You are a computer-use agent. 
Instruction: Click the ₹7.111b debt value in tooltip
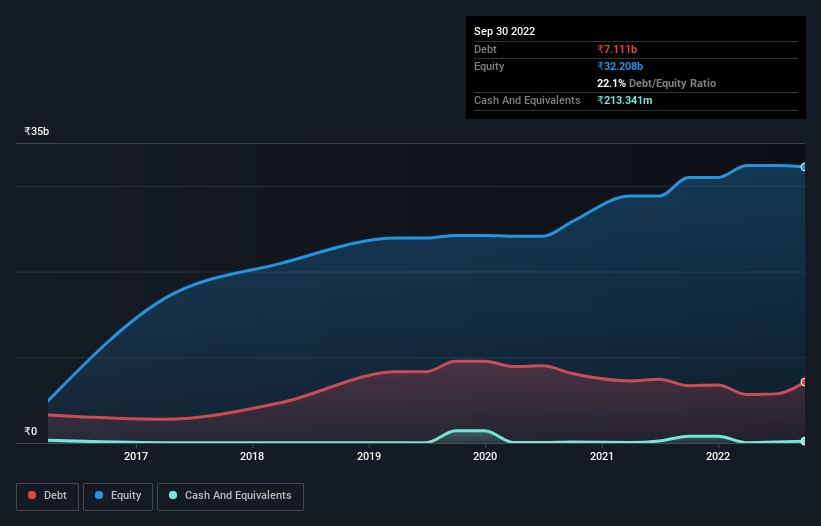pos(617,49)
